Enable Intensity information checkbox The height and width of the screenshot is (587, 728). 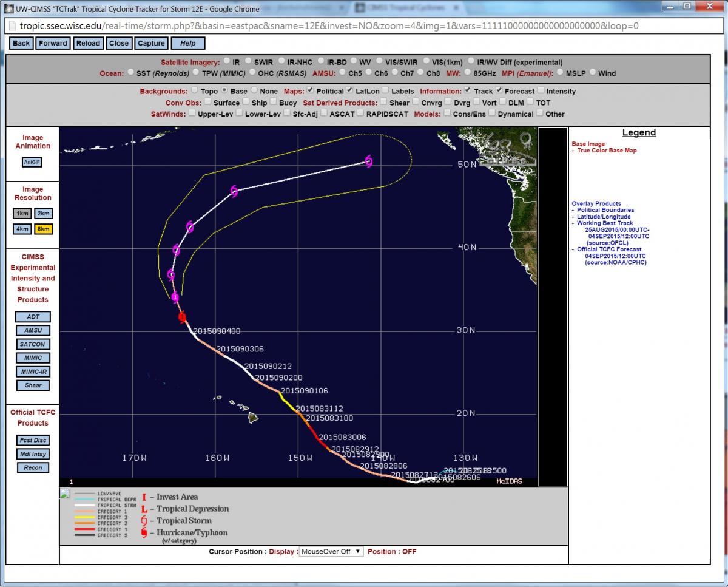coord(541,90)
